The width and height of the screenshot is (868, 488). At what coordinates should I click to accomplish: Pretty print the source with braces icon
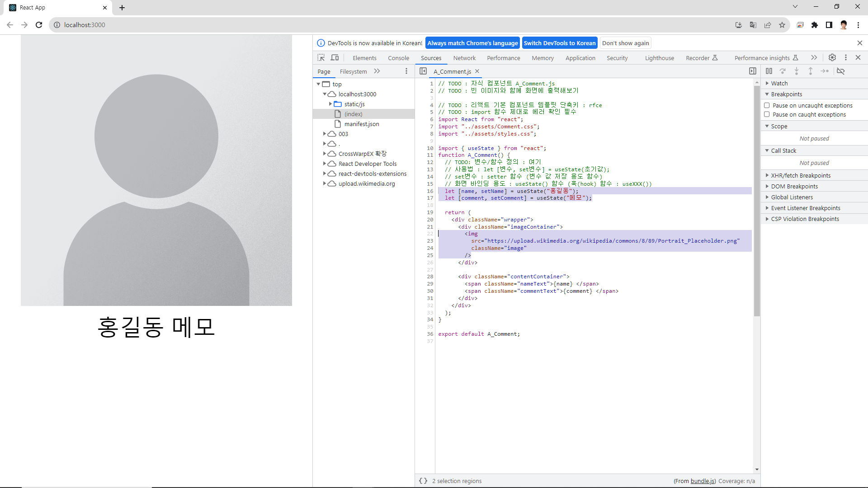(423, 481)
